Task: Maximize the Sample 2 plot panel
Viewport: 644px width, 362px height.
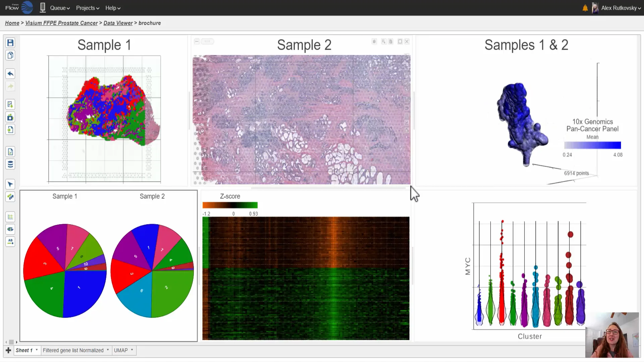Action: pos(400,41)
